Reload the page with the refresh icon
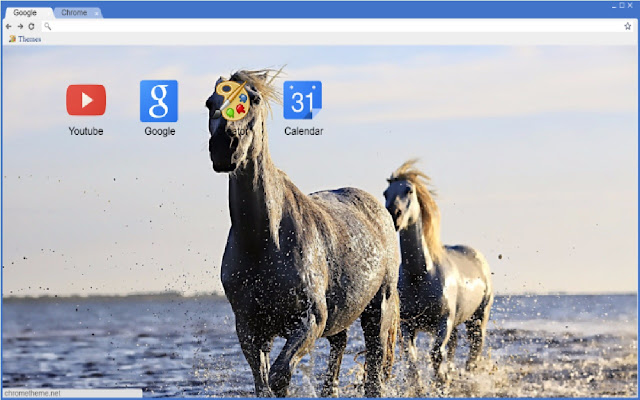This screenshot has width=640, height=400. (x=31, y=27)
